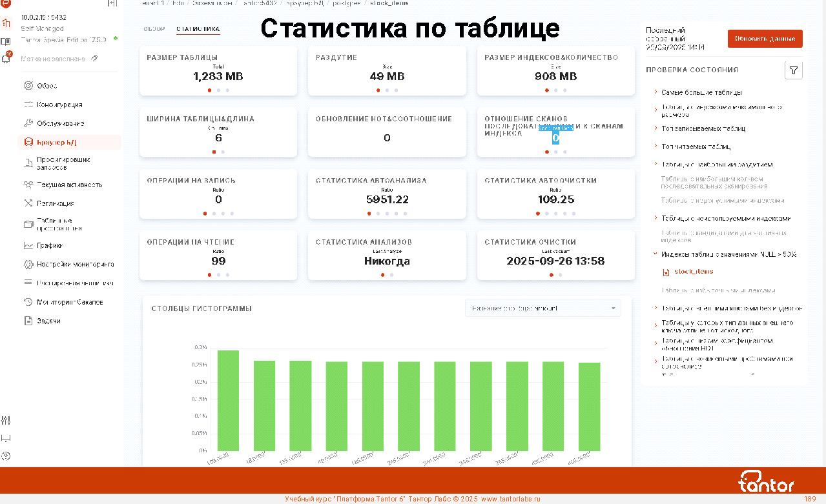Select second pagination dot in Размер таблицы card
Image resolution: width=826 pixels, height=504 pixels.
coord(218,90)
